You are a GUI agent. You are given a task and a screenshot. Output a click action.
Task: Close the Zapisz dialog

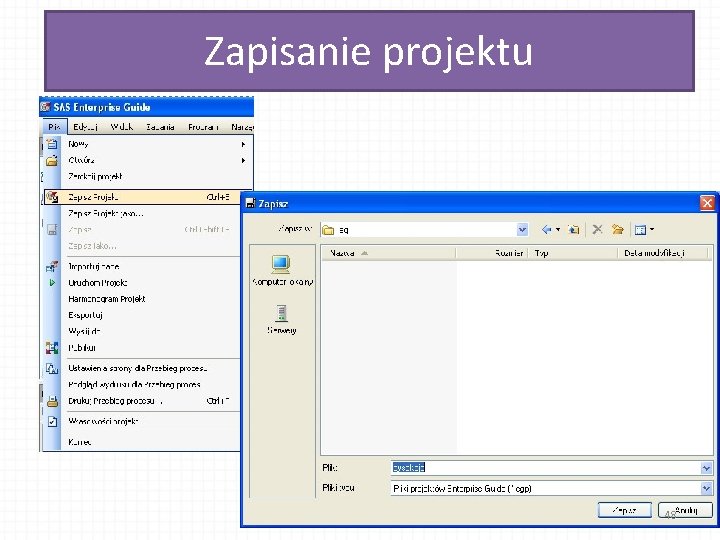[707, 202]
